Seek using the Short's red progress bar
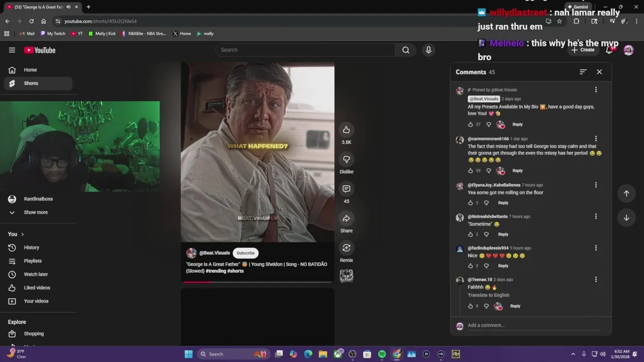 click(258, 282)
